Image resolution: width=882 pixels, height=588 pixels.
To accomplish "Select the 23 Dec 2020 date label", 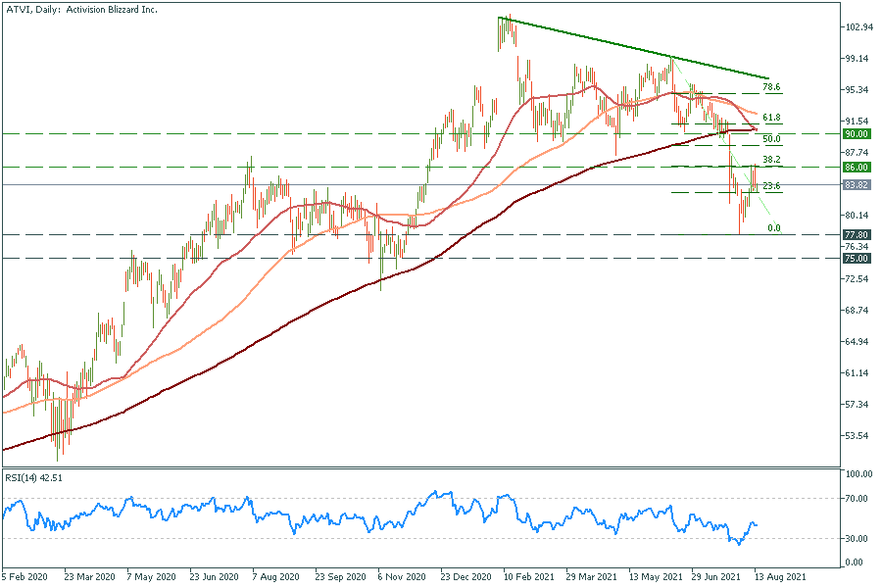I will point(465,578).
